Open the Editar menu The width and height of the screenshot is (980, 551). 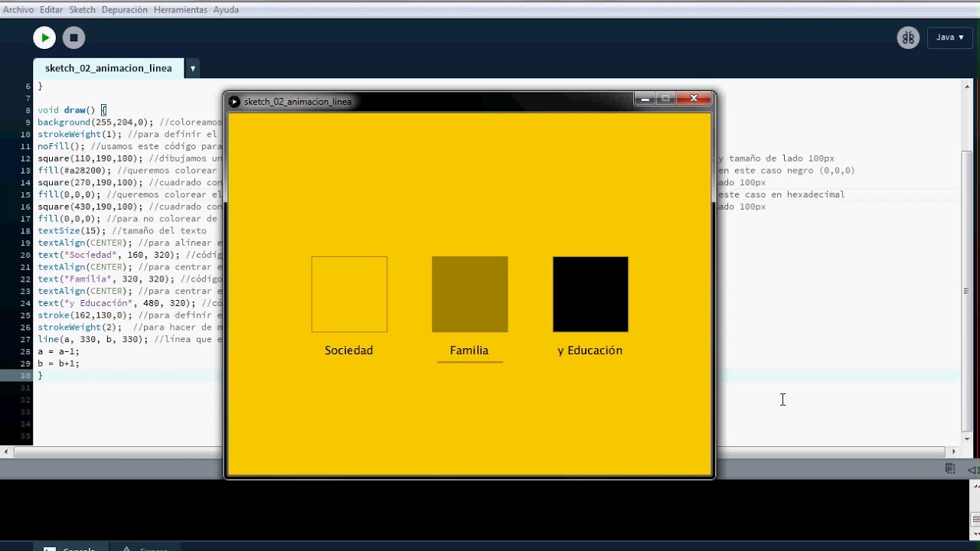(x=51, y=10)
